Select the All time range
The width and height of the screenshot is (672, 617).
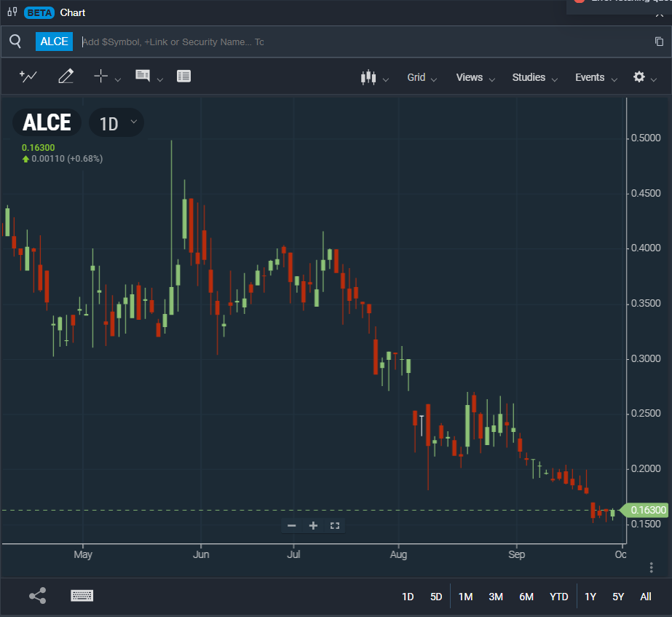[x=646, y=597]
